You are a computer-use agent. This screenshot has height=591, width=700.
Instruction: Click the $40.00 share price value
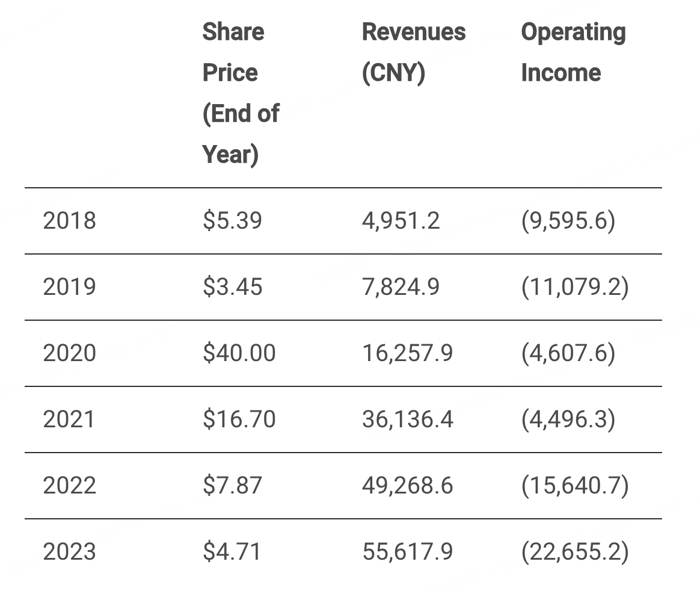point(239,353)
